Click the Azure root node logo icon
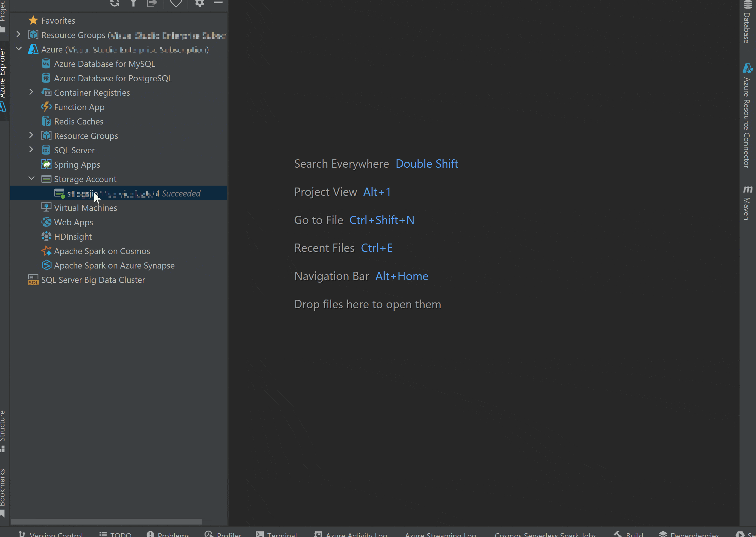Screen dimensions: 756x537 [x=33, y=49]
